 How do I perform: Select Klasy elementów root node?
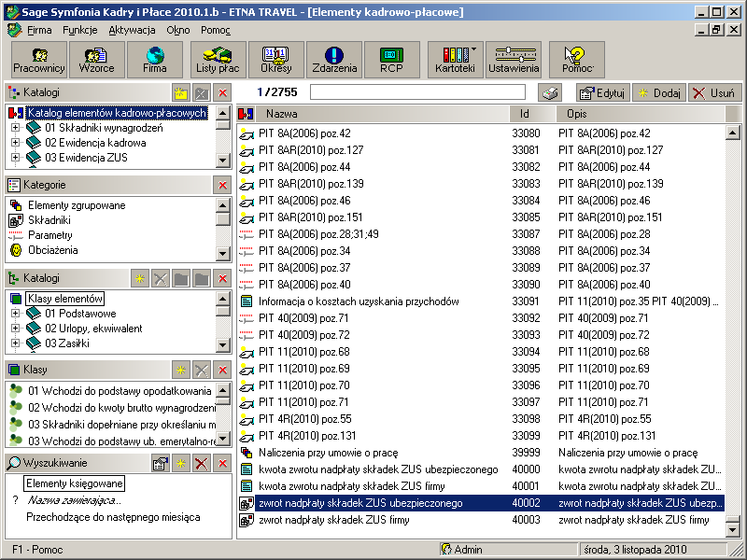pos(64,299)
